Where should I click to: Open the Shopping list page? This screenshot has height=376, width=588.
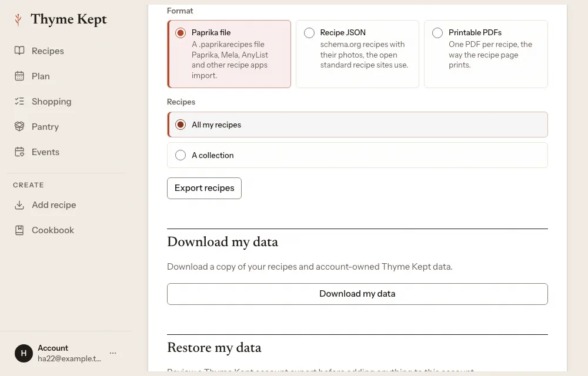point(51,102)
